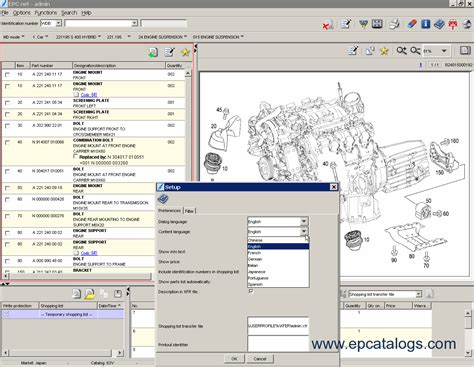Open the Search menu
This screenshot has width=474, height=367.
69,13
